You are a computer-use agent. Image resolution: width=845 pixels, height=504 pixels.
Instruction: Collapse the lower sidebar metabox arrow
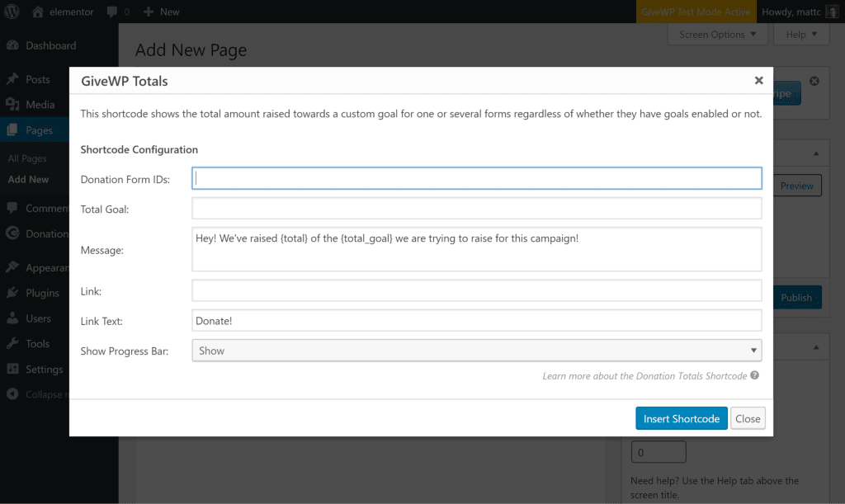click(x=816, y=348)
